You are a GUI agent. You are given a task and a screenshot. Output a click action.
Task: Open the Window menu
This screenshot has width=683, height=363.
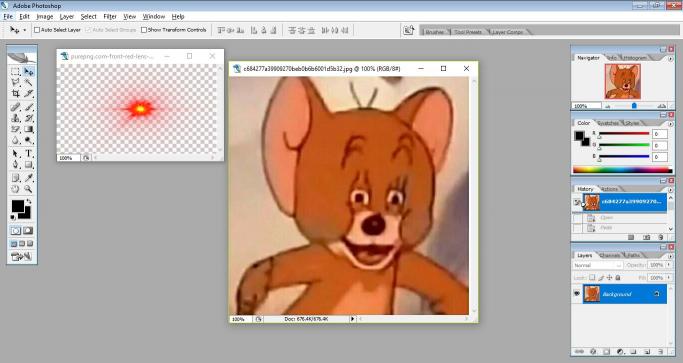154,17
